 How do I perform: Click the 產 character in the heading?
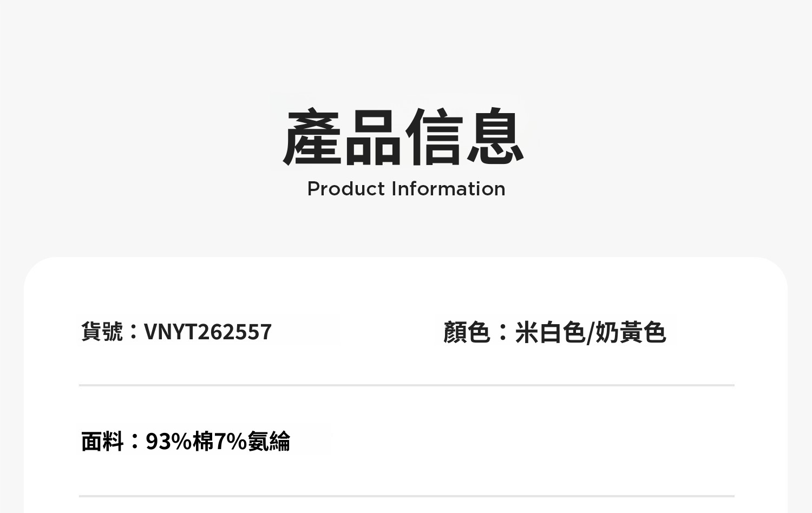tap(312, 137)
